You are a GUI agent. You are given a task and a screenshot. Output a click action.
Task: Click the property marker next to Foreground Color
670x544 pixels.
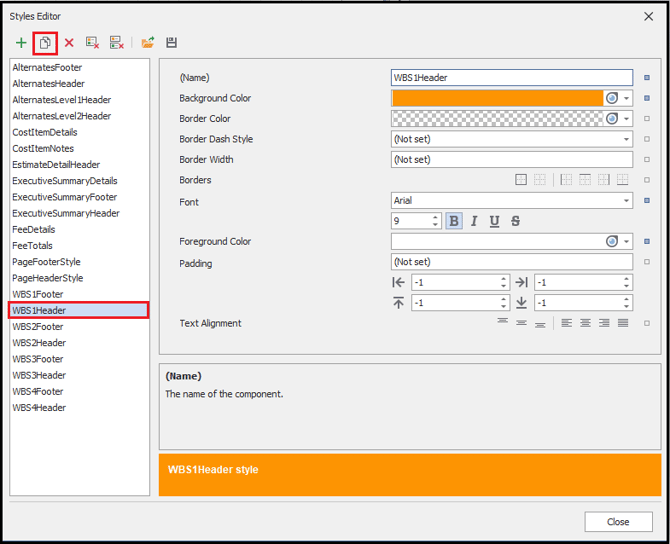coord(647,241)
